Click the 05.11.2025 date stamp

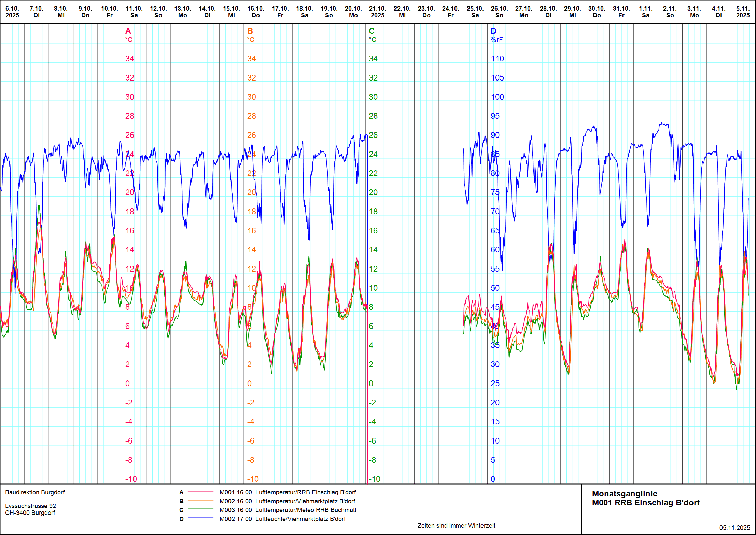[x=734, y=528]
